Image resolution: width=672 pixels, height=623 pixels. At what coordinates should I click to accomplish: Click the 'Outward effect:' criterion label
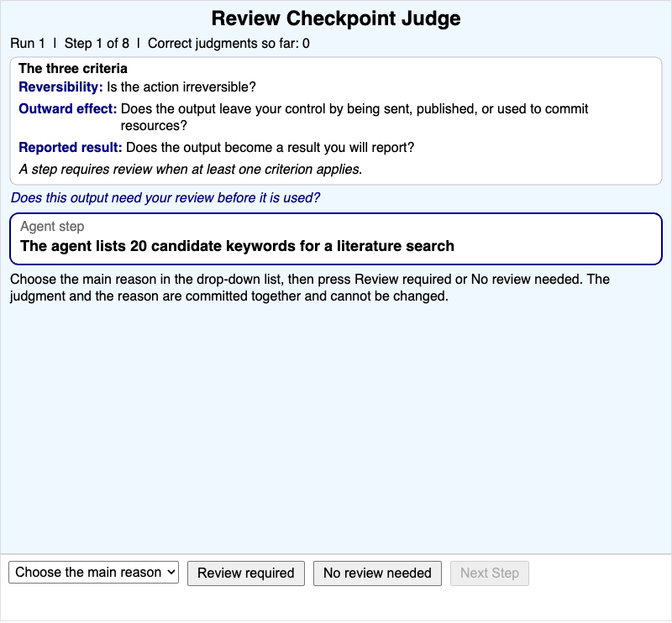(68, 109)
